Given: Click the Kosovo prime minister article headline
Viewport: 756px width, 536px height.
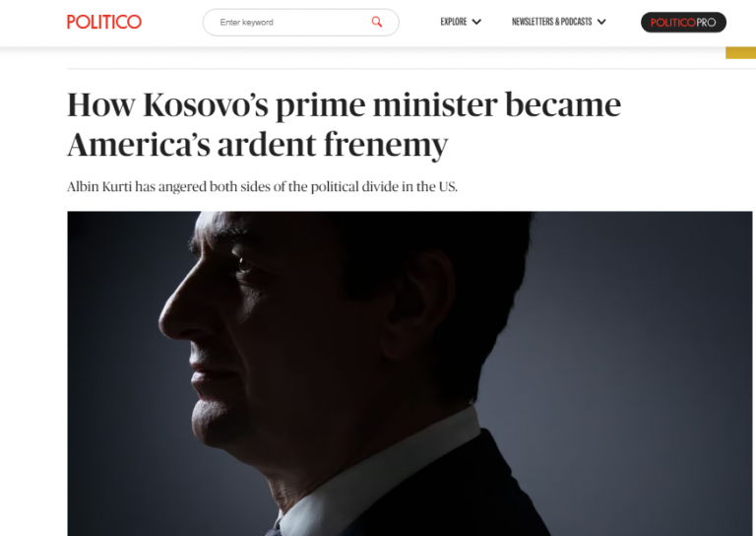Looking at the screenshot, I should (344, 124).
